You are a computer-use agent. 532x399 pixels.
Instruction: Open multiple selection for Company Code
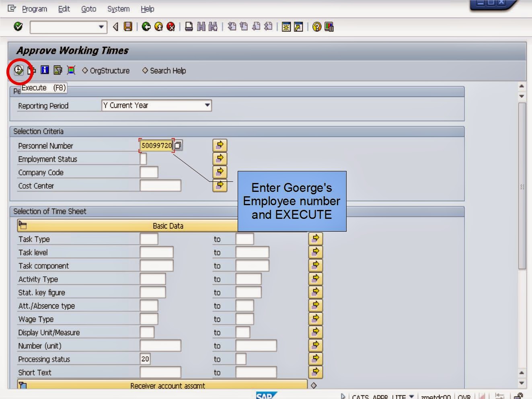pos(220,172)
